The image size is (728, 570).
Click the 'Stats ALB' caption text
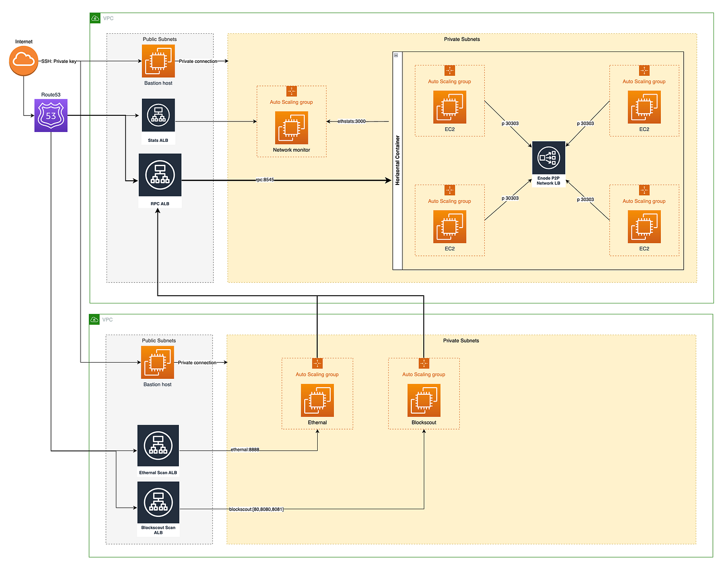click(158, 140)
